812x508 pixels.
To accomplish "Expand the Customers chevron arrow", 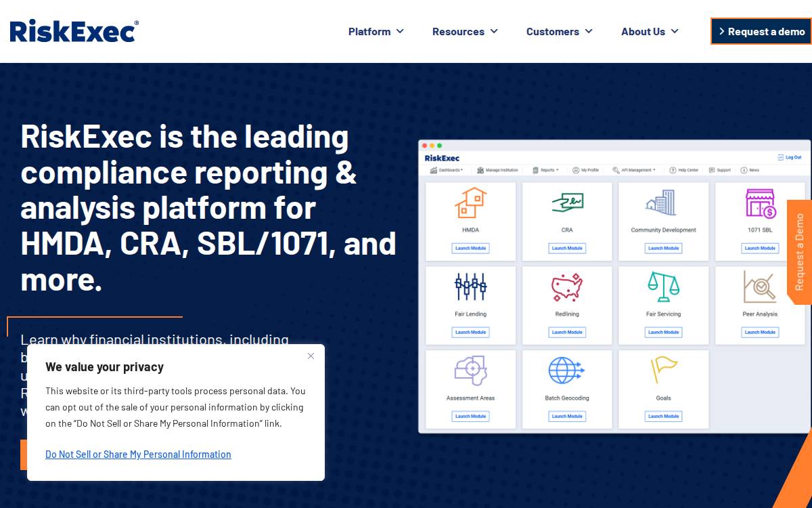I will (x=589, y=31).
